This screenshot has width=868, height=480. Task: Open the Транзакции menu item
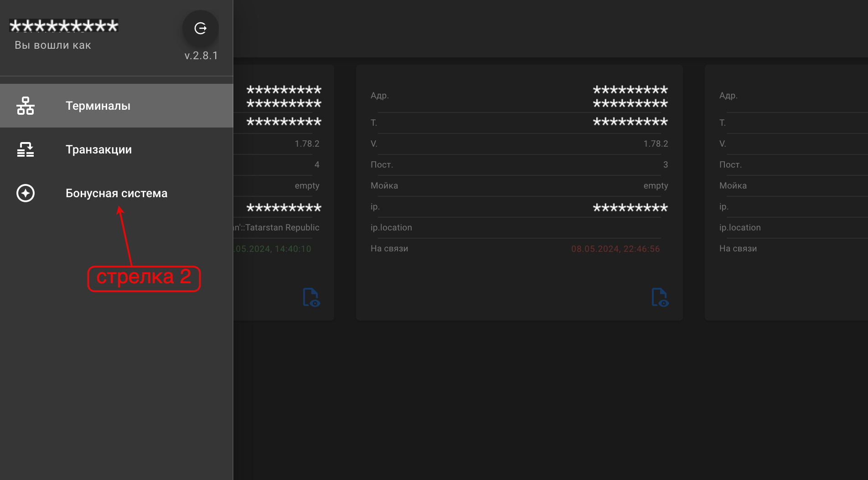pos(117,149)
